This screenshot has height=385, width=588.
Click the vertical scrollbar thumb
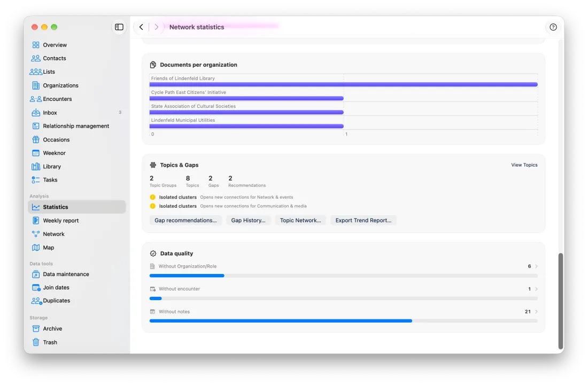click(561, 301)
